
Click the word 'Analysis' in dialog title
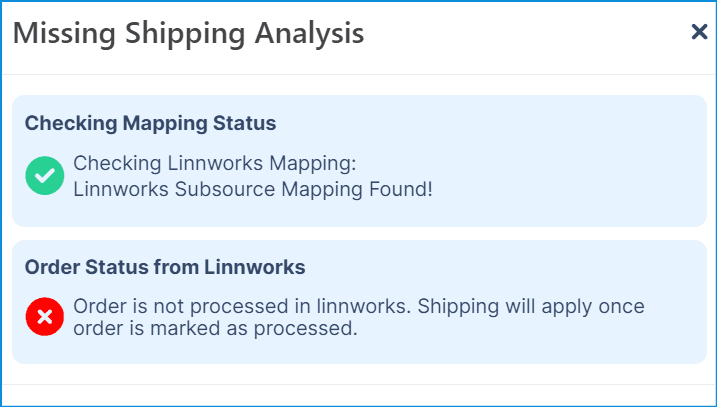310,35
